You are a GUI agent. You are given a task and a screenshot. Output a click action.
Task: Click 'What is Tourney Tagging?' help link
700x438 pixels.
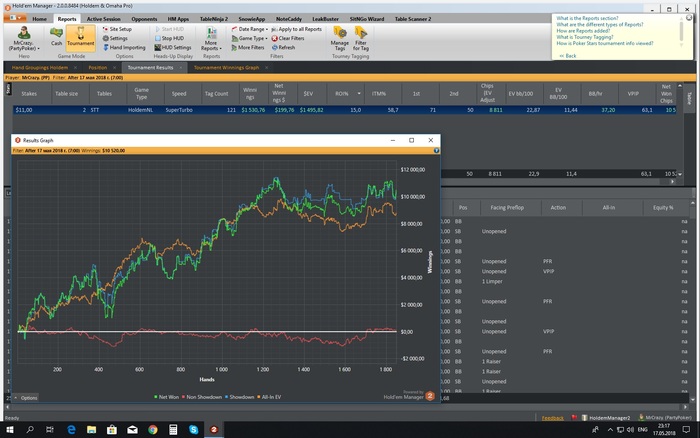[x=584, y=37]
